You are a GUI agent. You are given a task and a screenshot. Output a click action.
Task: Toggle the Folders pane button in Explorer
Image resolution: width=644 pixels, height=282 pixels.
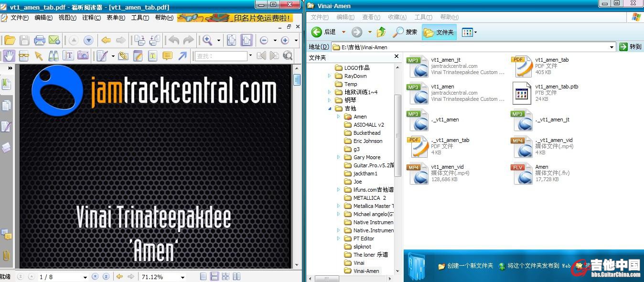(439, 32)
